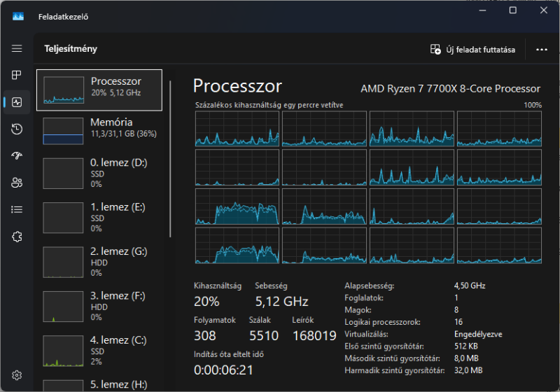This screenshot has width=560, height=392.
Task: Click the Teljesítmény page heading
Action: 71,48
